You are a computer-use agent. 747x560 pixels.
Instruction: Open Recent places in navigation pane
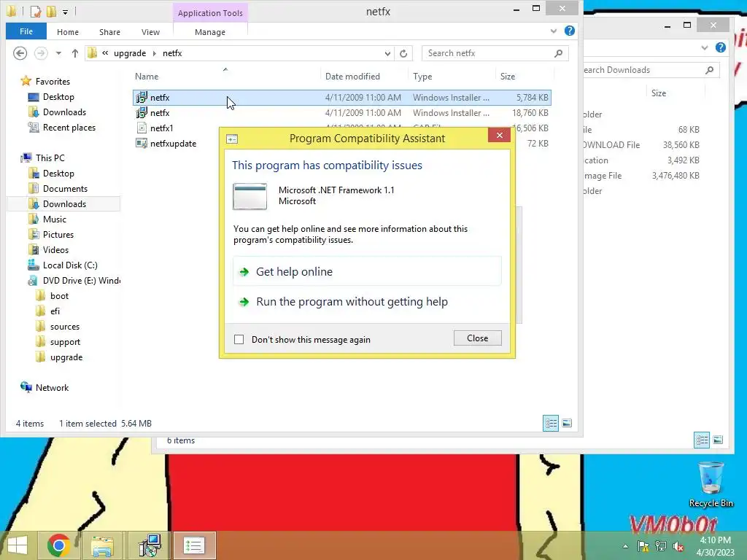coord(69,127)
